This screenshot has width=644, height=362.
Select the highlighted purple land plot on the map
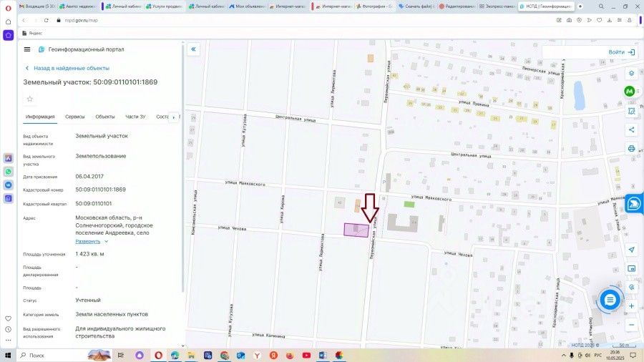point(356,230)
